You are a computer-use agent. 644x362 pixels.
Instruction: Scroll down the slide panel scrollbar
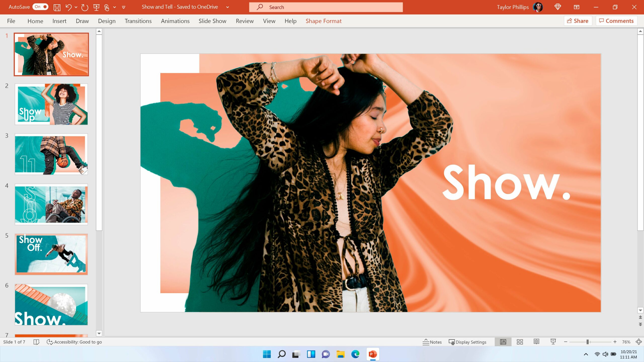(99, 333)
